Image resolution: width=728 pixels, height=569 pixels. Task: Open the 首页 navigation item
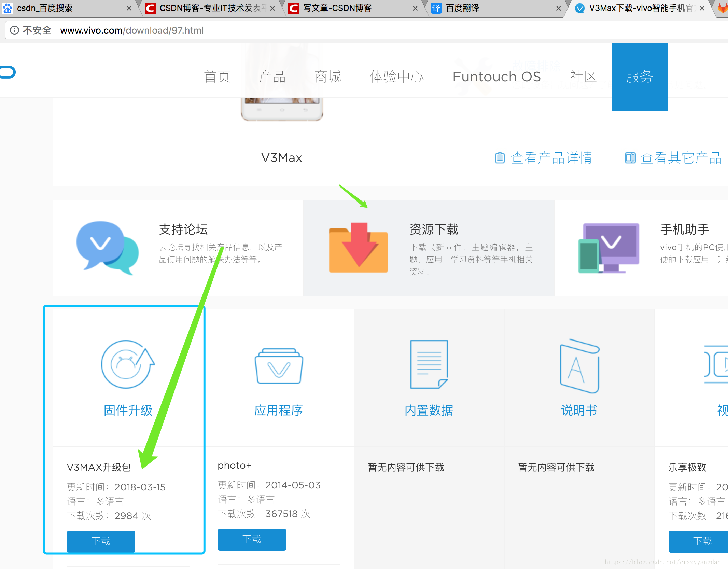(x=217, y=77)
